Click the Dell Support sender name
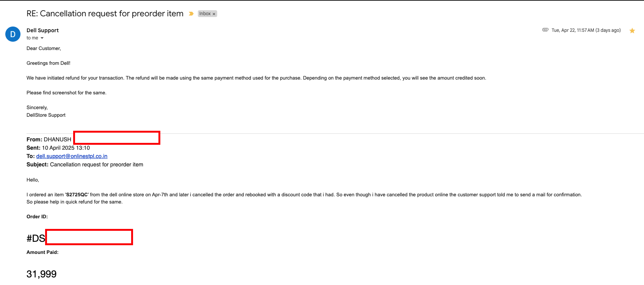The height and width of the screenshot is (285, 644). (42, 30)
